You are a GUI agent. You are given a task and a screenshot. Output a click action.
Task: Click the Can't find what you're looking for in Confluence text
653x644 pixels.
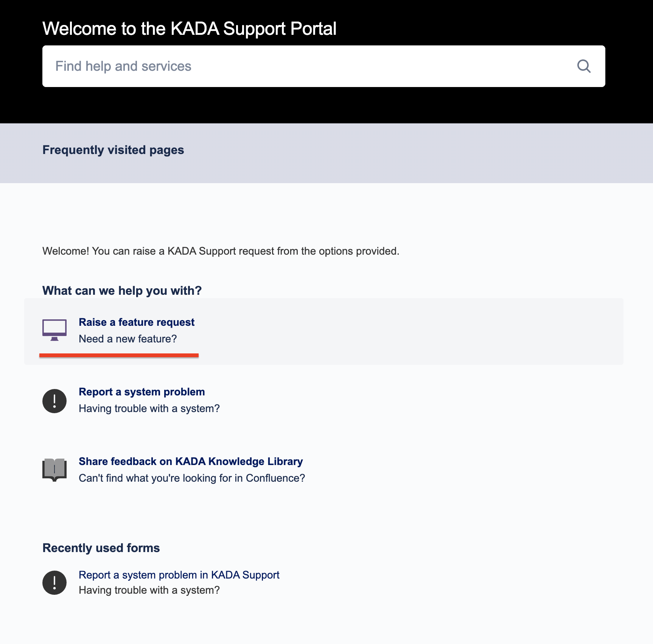(x=192, y=478)
